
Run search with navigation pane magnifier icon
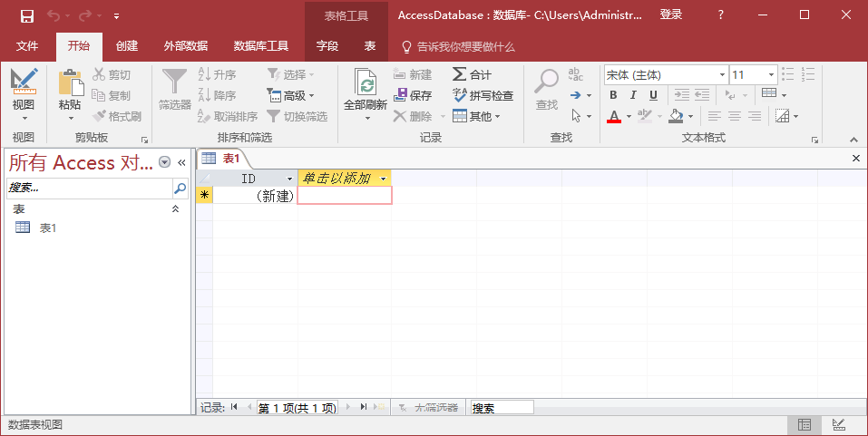coord(180,189)
